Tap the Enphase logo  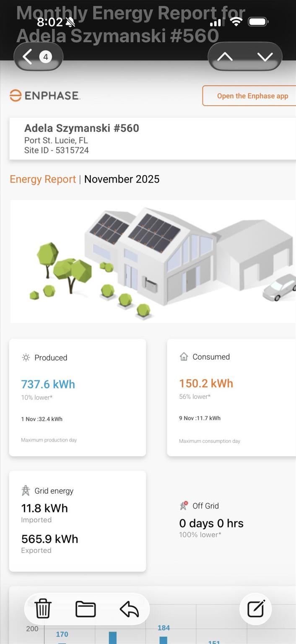45,96
